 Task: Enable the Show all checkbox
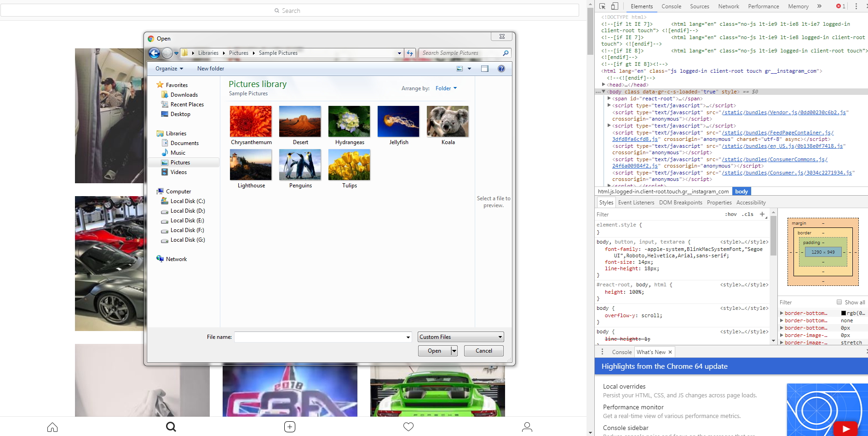[x=839, y=302]
